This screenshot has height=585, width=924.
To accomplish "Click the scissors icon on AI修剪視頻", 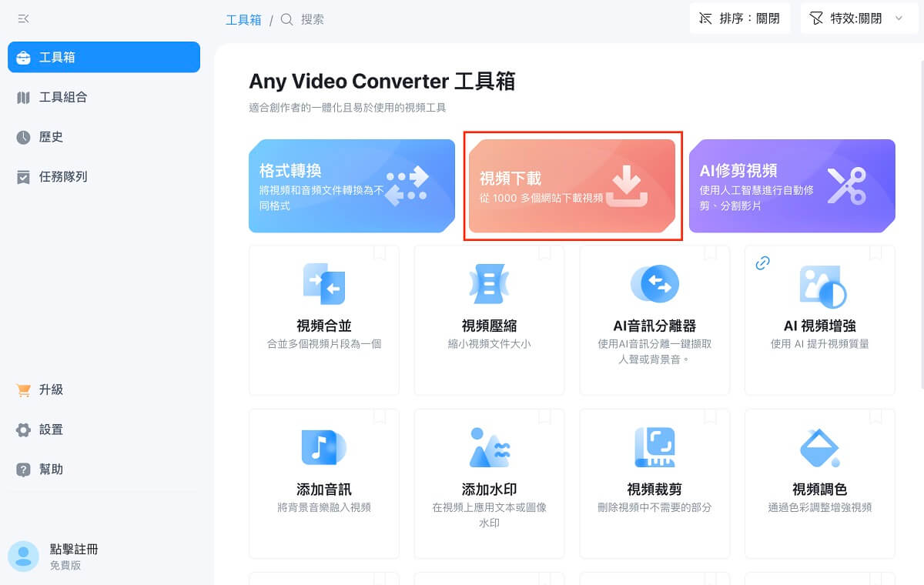I will 847,186.
